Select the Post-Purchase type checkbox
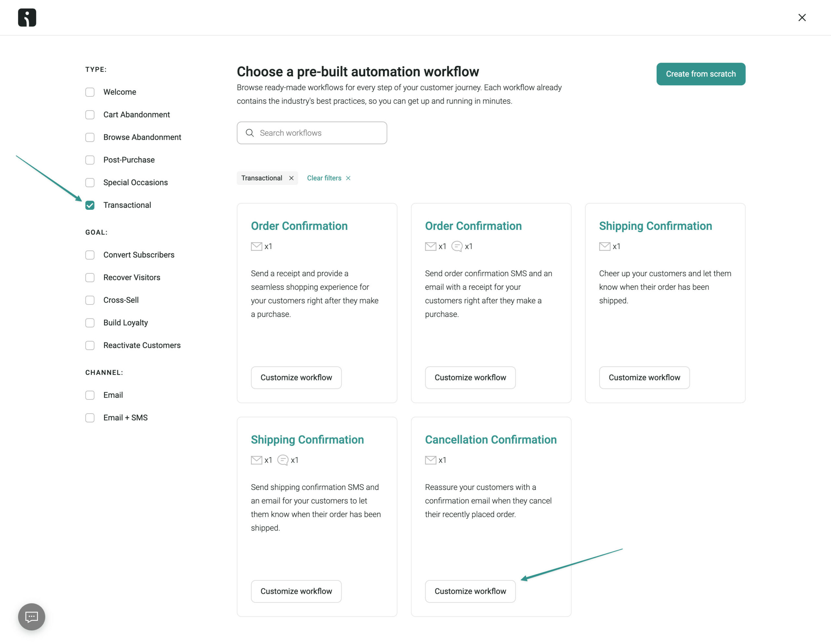This screenshot has width=831, height=644. pos(90,160)
